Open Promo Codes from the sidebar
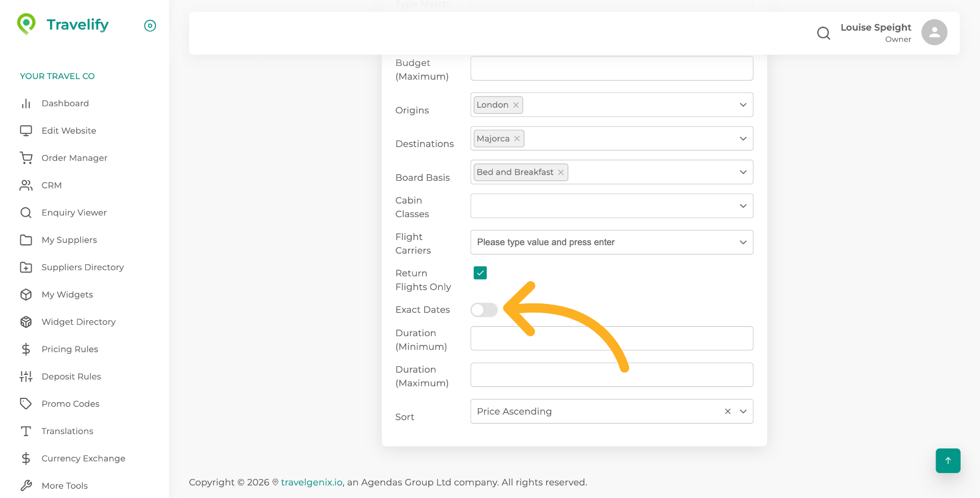 coord(70,404)
